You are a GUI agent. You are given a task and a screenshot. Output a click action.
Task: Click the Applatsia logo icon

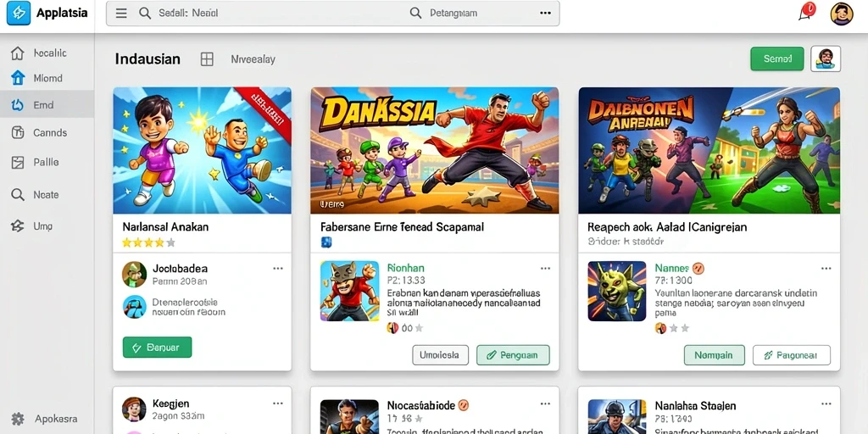tap(19, 13)
